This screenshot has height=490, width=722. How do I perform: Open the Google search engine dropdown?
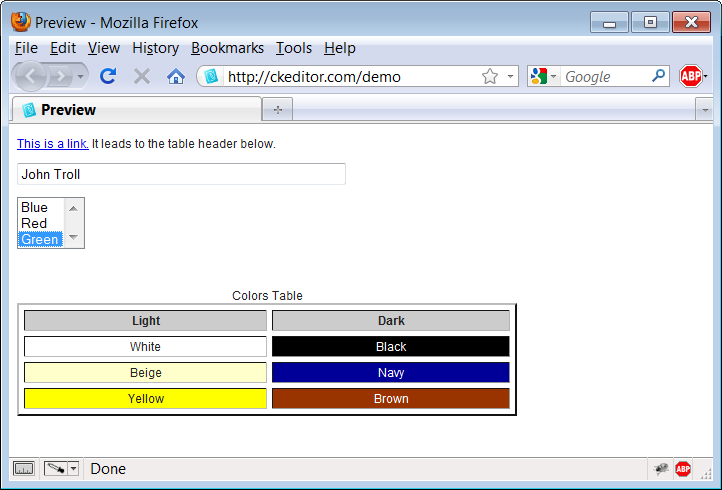tap(545, 76)
